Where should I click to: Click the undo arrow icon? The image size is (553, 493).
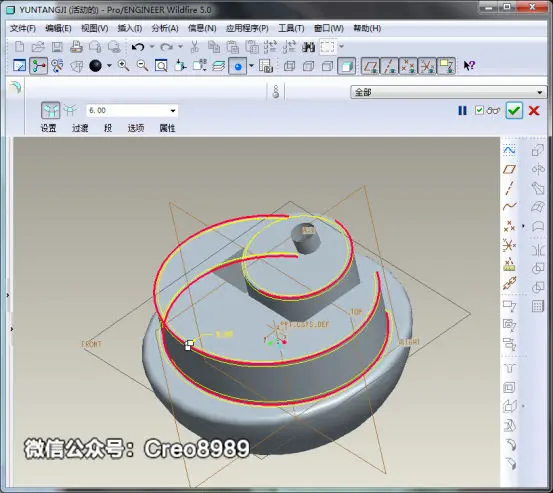pyautogui.click(x=138, y=47)
